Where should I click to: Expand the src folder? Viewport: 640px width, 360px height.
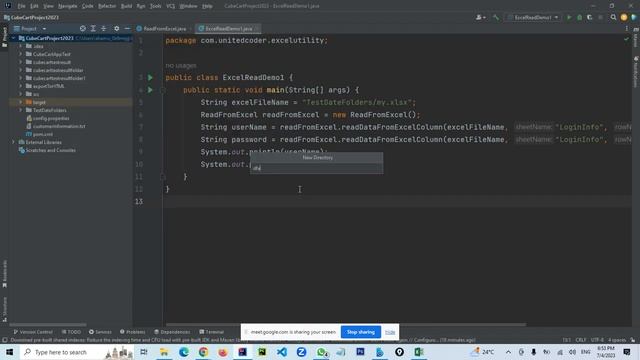pos(20,94)
